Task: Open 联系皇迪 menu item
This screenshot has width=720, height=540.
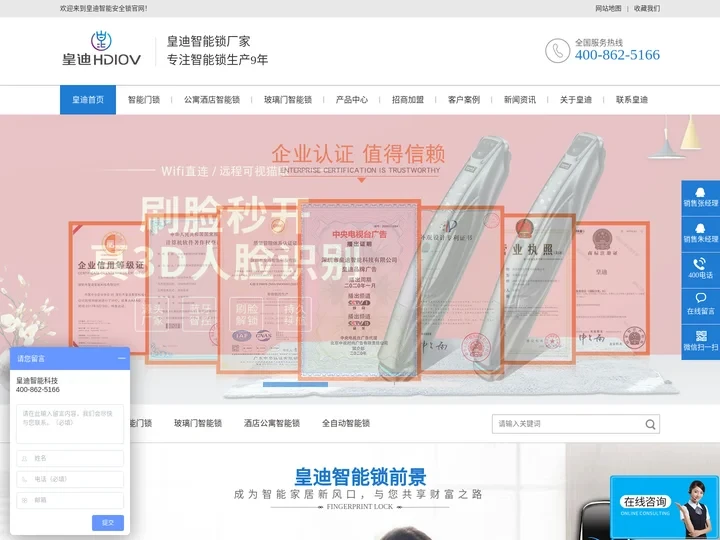Action: click(x=632, y=100)
